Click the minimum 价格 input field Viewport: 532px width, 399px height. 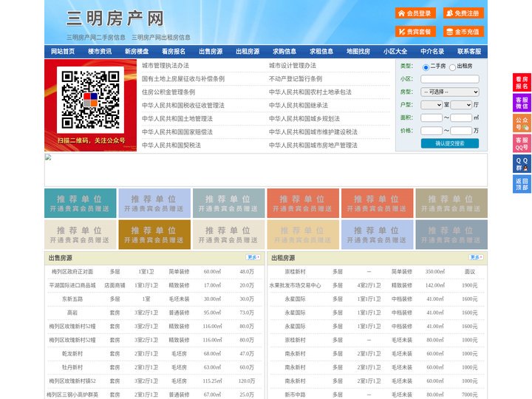(432, 131)
